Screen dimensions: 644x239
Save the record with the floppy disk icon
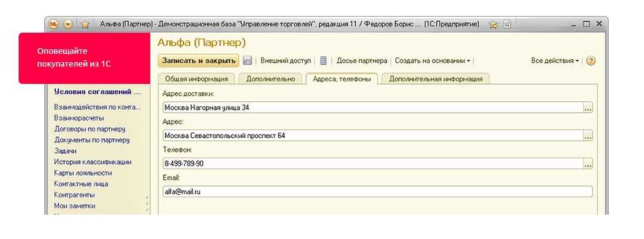pyautogui.click(x=247, y=61)
